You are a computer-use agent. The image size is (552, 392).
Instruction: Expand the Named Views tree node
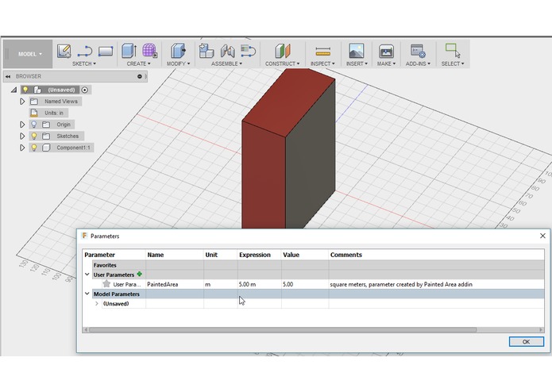tap(22, 102)
